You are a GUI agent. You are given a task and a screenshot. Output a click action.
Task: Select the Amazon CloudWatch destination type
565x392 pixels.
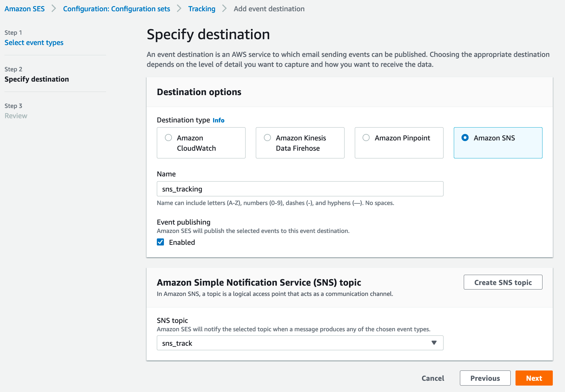tap(201, 143)
